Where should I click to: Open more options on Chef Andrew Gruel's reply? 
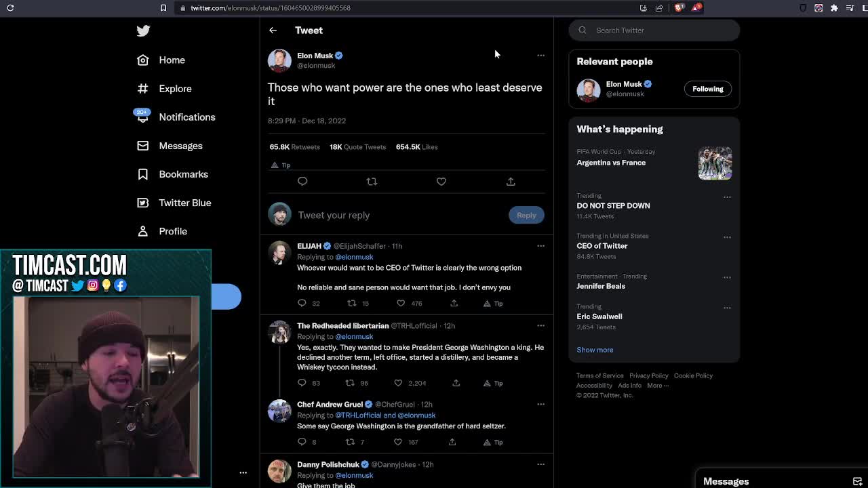click(x=540, y=405)
